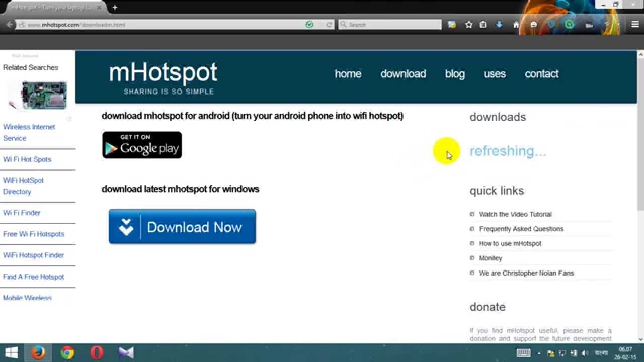
Task: Click the blue Download Now button
Action: [182, 227]
